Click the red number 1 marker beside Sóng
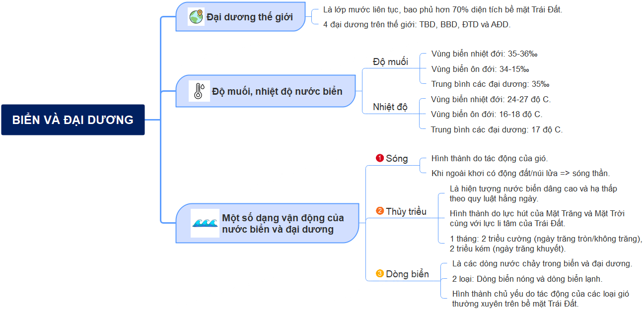 380,158
